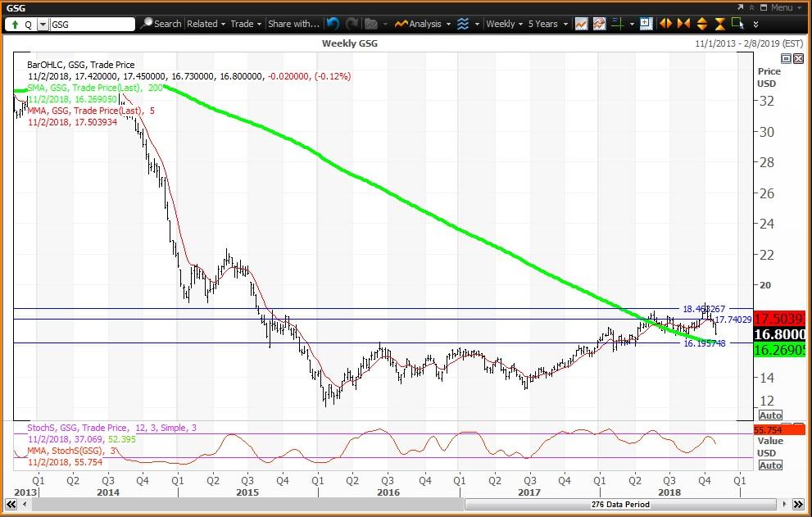Jump to end with double-right arrows
The image size is (812, 517).
coord(799,504)
